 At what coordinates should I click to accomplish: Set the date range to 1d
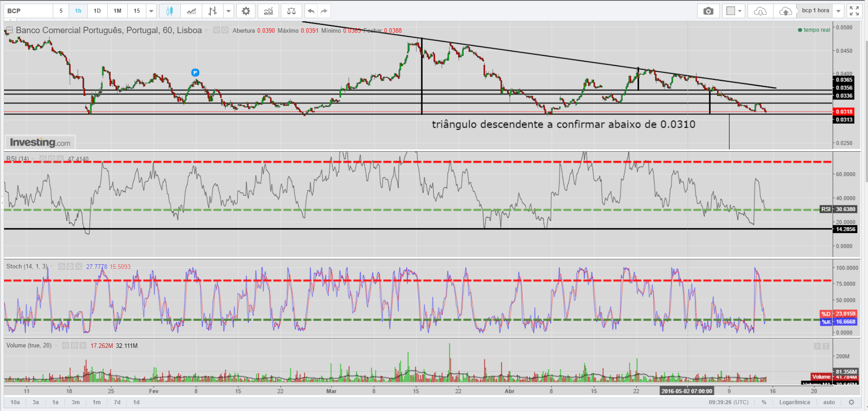[x=136, y=402]
